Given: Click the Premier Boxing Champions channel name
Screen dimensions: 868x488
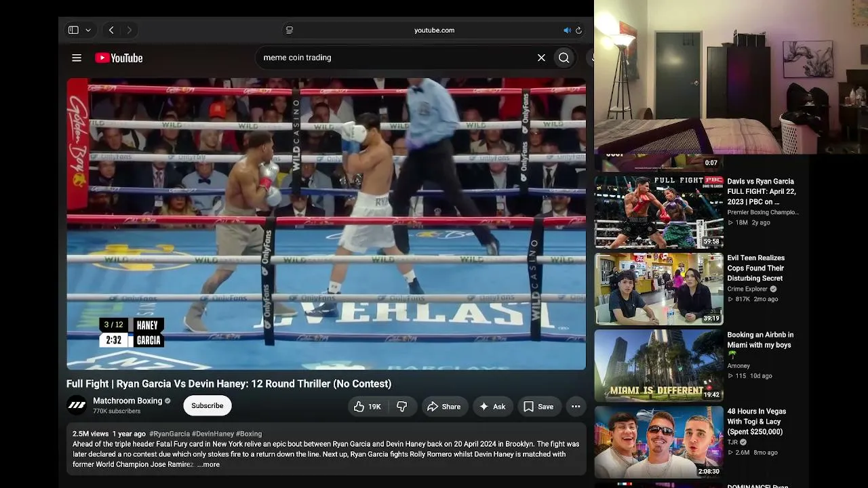Looking at the screenshot, I should click(763, 212).
